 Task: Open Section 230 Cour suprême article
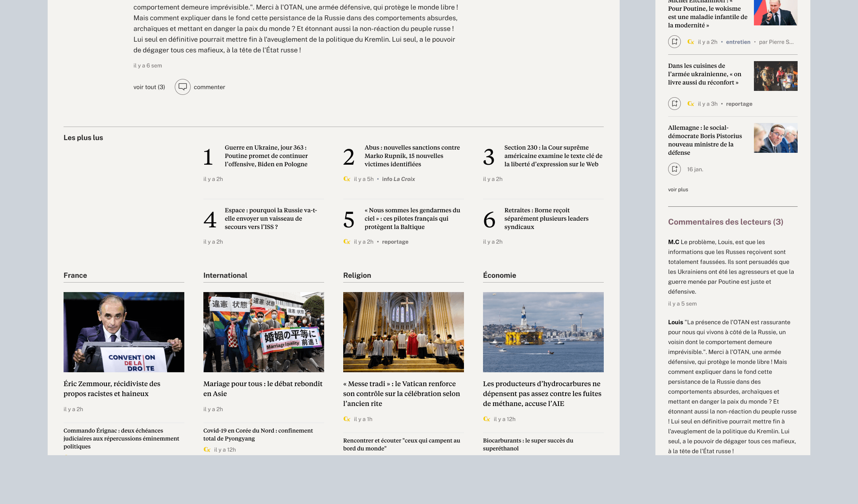click(553, 156)
